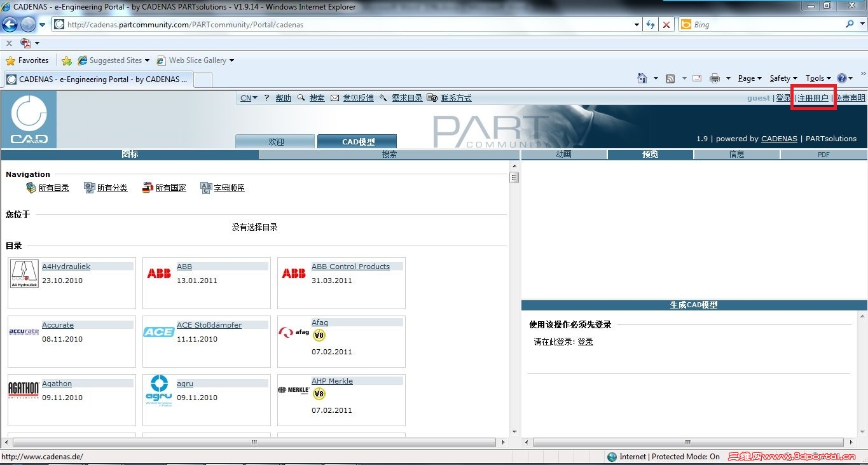Click the Read Mail envelope icon
The height and width of the screenshot is (465, 868).
697,78
